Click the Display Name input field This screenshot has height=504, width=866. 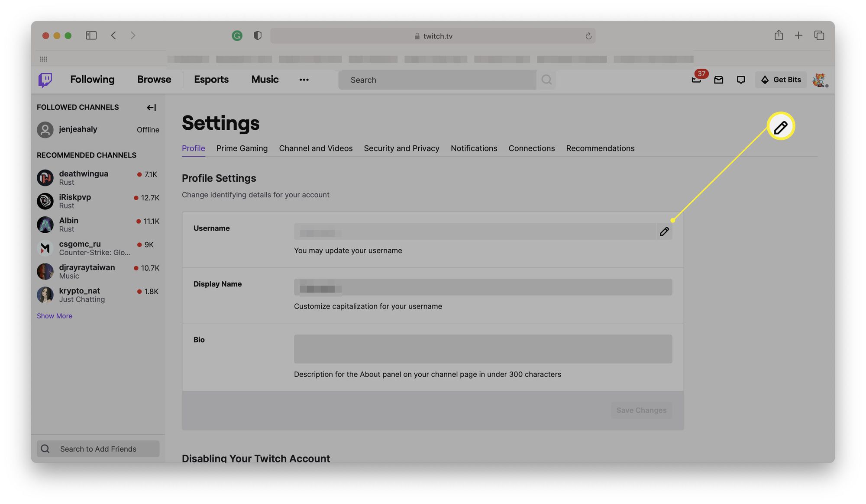(483, 287)
